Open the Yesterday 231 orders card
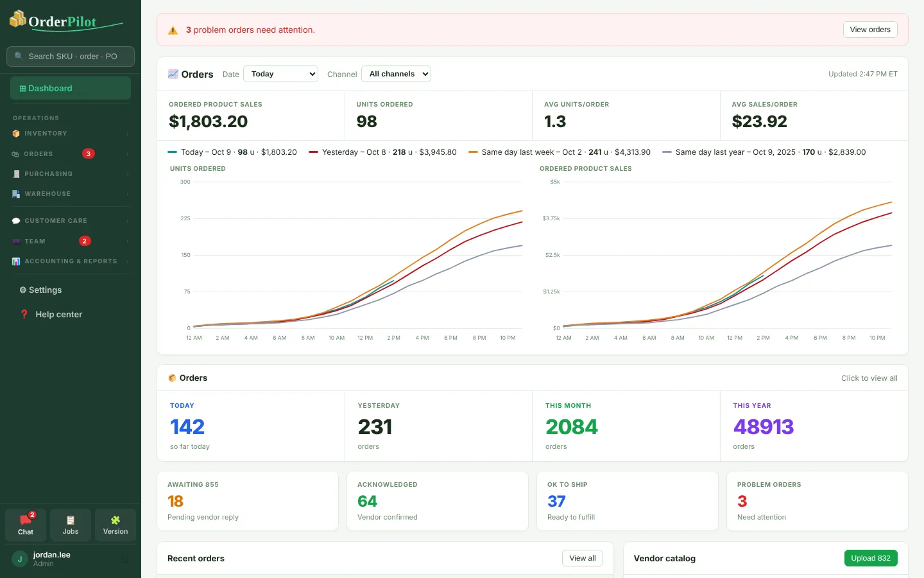 (438, 426)
